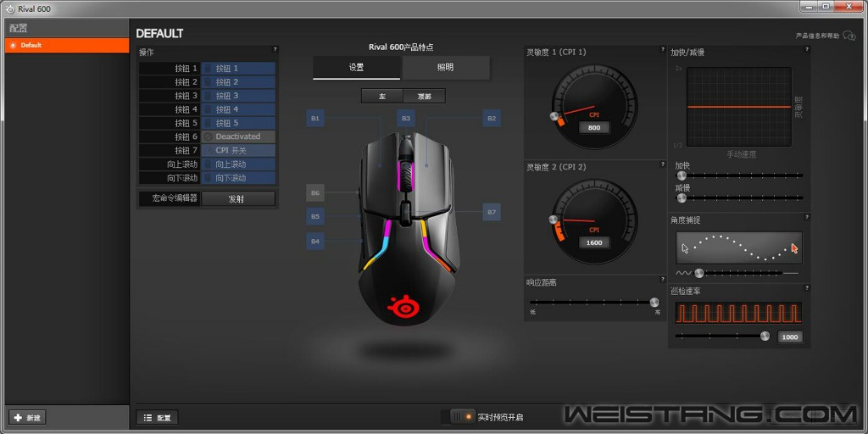The width and height of the screenshot is (868, 434).
Task: Click the Rival 600 title bar app icon
Action: [x=9, y=8]
